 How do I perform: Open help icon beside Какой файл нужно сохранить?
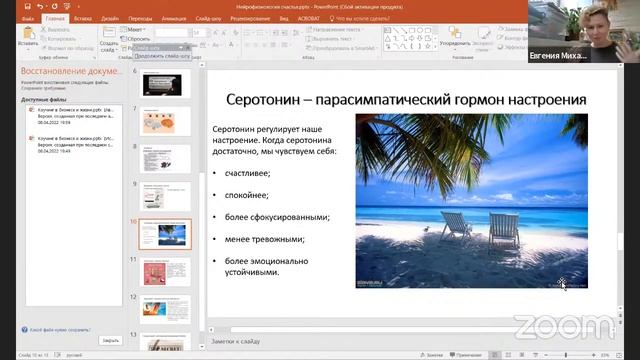click(24, 330)
